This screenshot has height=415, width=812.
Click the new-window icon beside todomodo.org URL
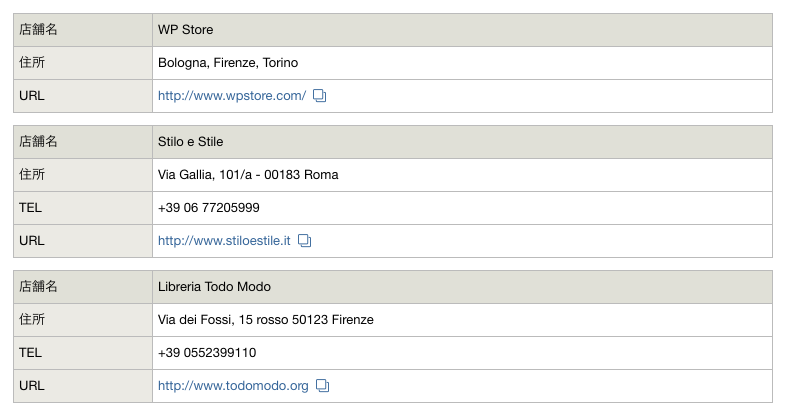coord(323,386)
